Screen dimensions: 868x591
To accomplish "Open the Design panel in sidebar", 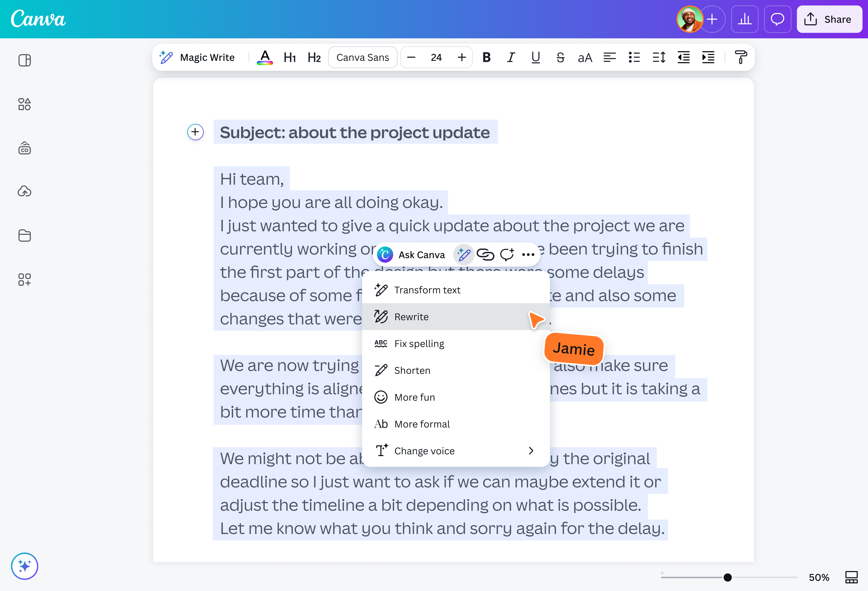I will [x=25, y=60].
